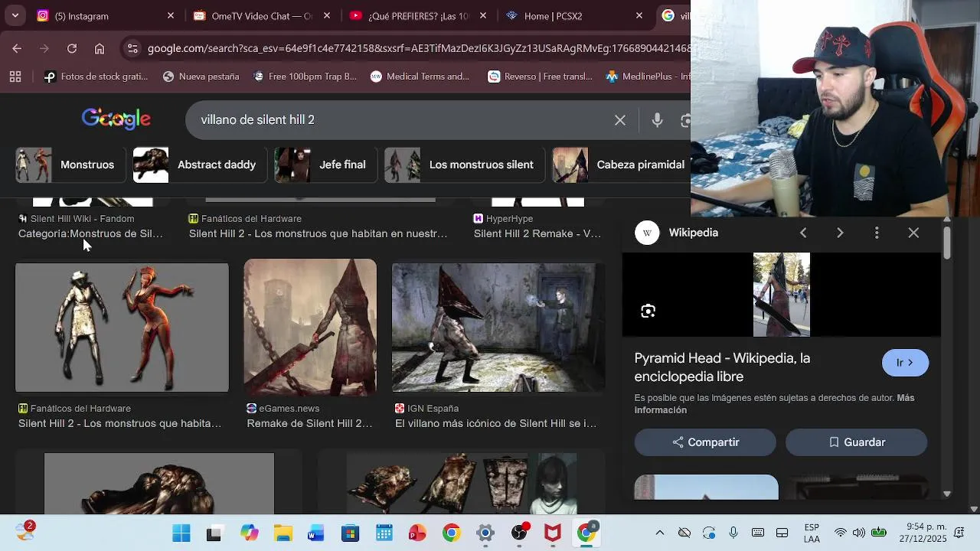Click Guardar button
Screen dimensions: 980x551
tap(857, 442)
